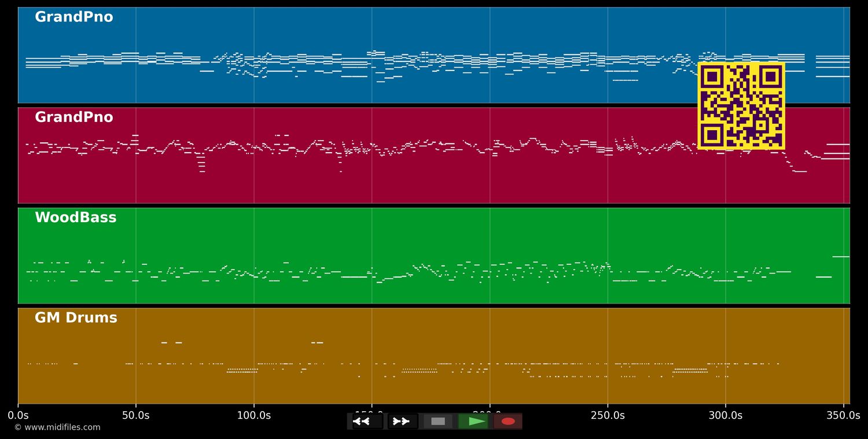Click the first high drum hits near 60s
Image resolution: width=868 pixels, height=439 pixels.
164,342
